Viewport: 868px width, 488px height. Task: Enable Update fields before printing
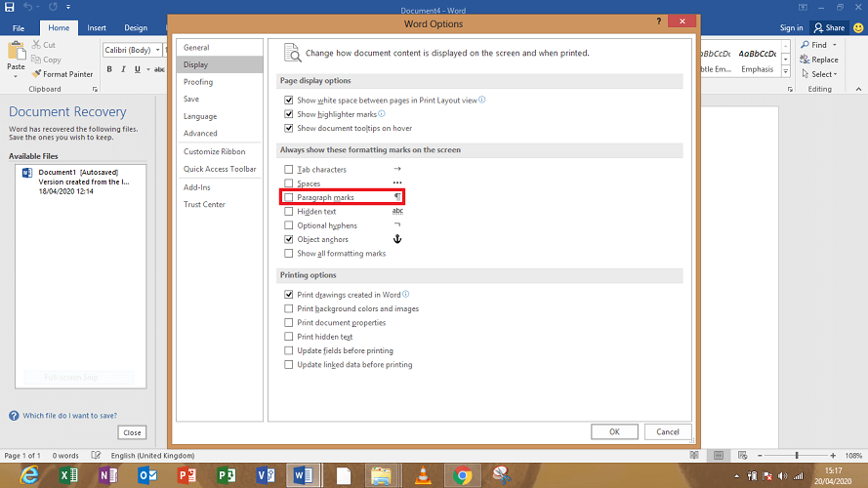point(288,350)
